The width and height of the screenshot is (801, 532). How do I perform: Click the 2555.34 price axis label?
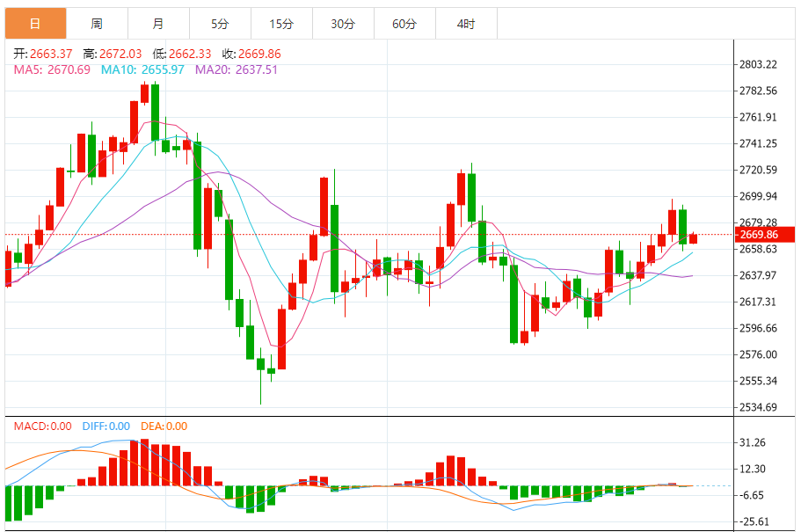[x=758, y=381]
